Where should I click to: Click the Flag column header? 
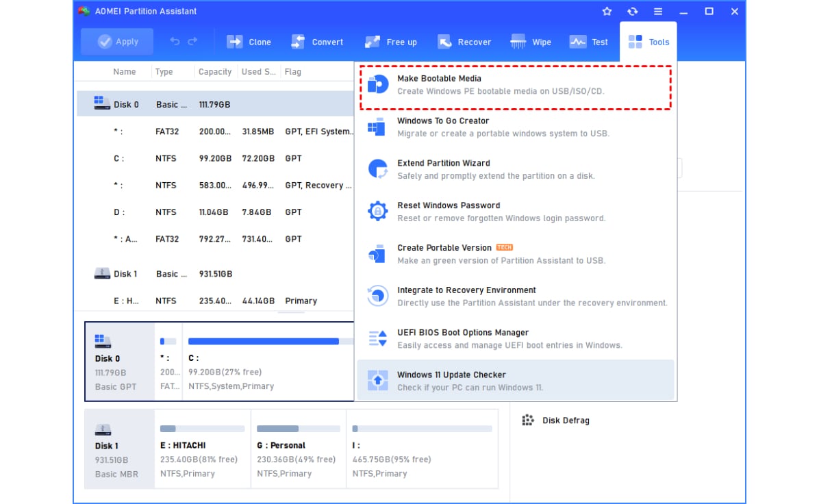[292, 71]
